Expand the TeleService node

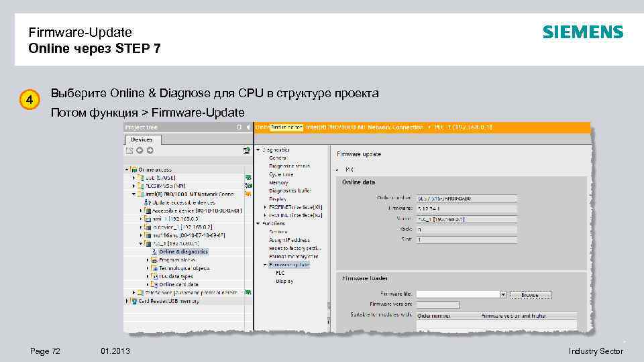[x=134, y=293]
